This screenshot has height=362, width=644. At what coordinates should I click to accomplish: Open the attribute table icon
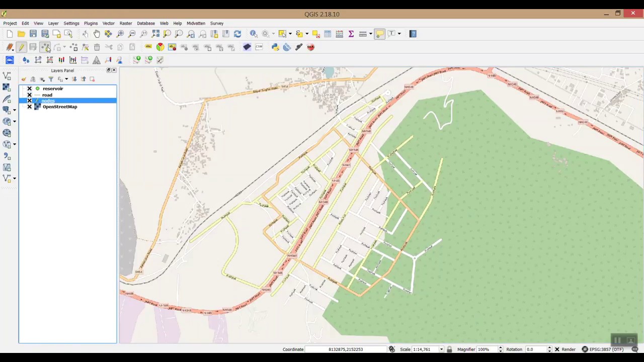tap(328, 34)
